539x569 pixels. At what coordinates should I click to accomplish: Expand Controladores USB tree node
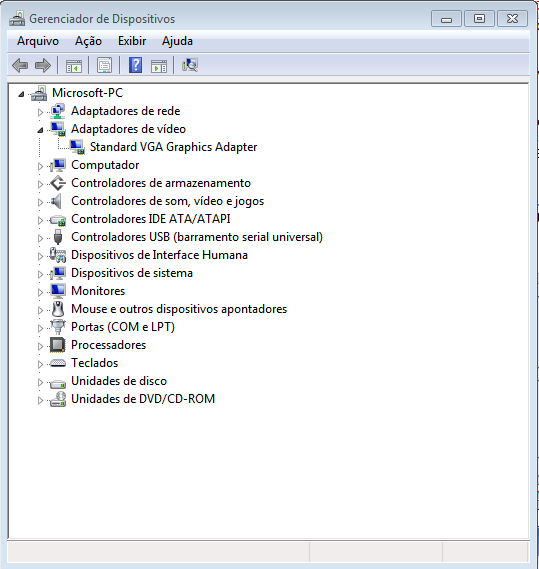(40, 238)
